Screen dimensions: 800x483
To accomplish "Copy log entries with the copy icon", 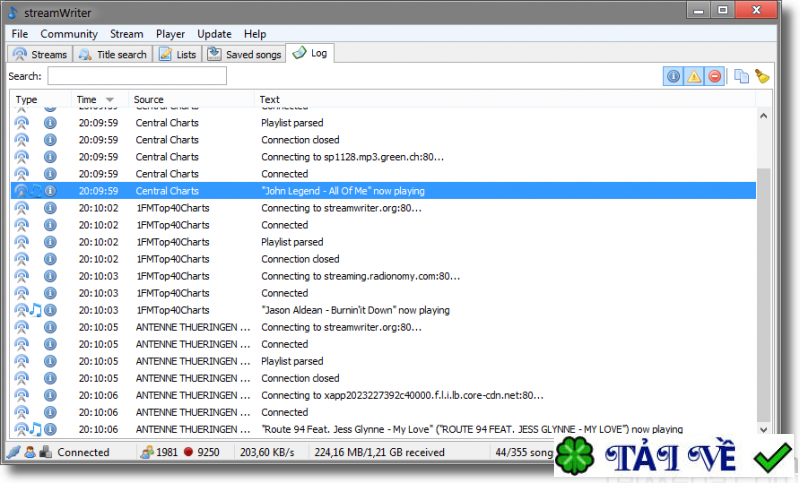I will click(x=741, y=77).
